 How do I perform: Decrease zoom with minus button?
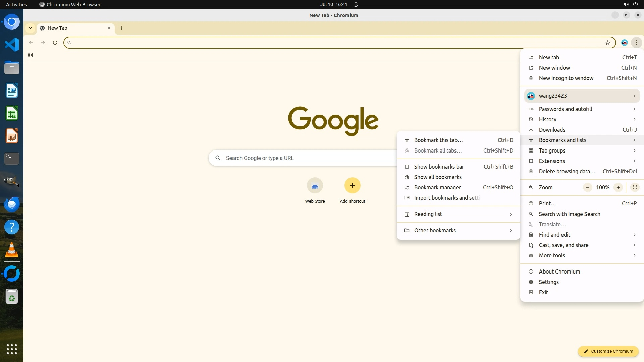tap(587, 187)
